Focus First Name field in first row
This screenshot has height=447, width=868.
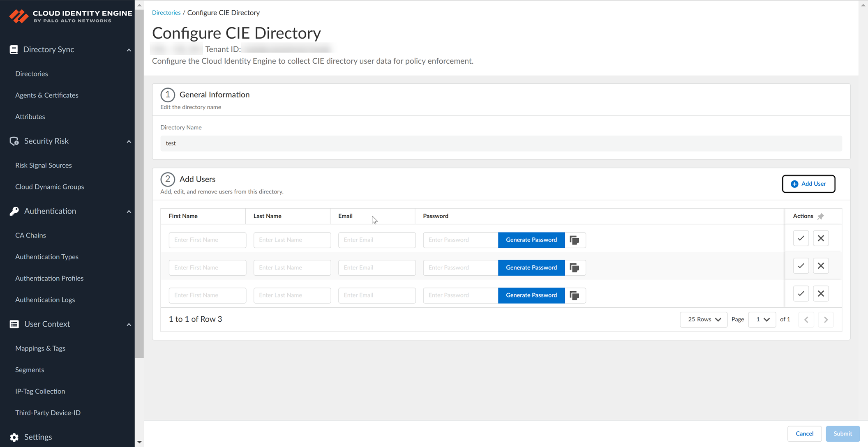(208, 240)
